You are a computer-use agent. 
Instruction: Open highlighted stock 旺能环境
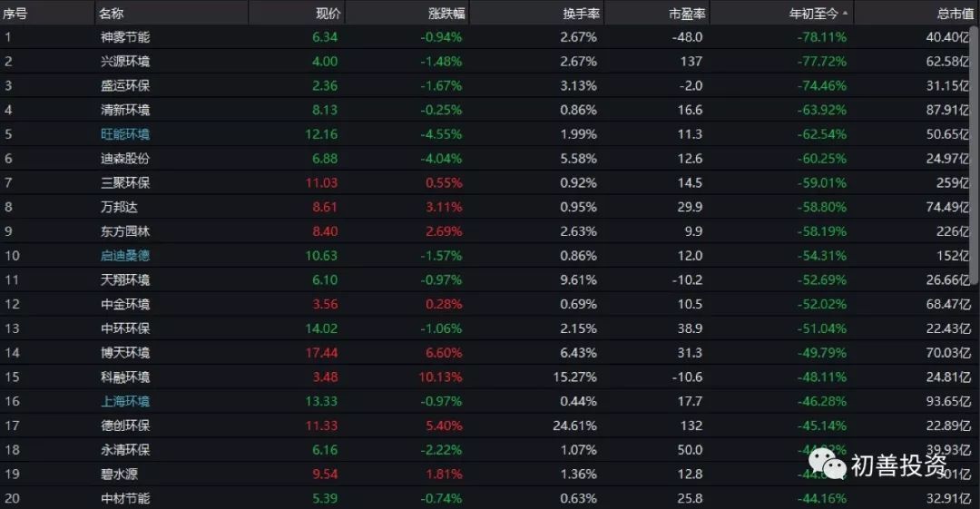tap(125, 134)
